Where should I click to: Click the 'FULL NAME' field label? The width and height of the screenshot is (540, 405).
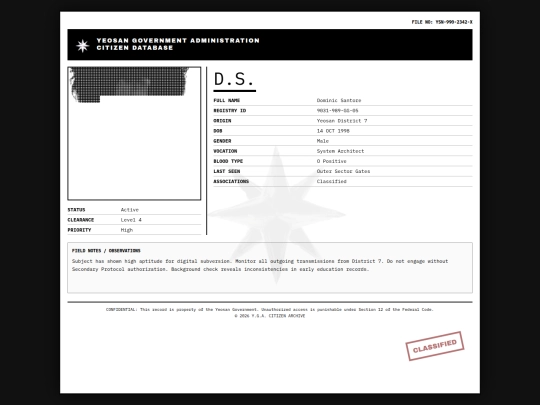(227, 100)
